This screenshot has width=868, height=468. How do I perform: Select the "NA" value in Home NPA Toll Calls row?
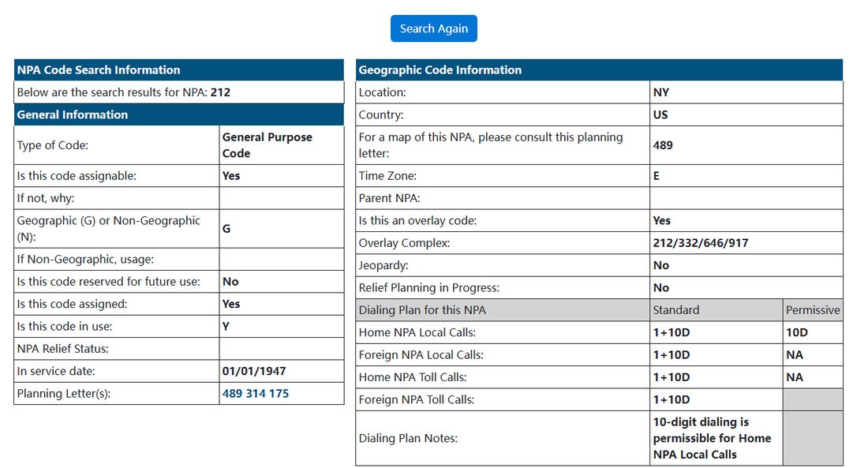795,377
